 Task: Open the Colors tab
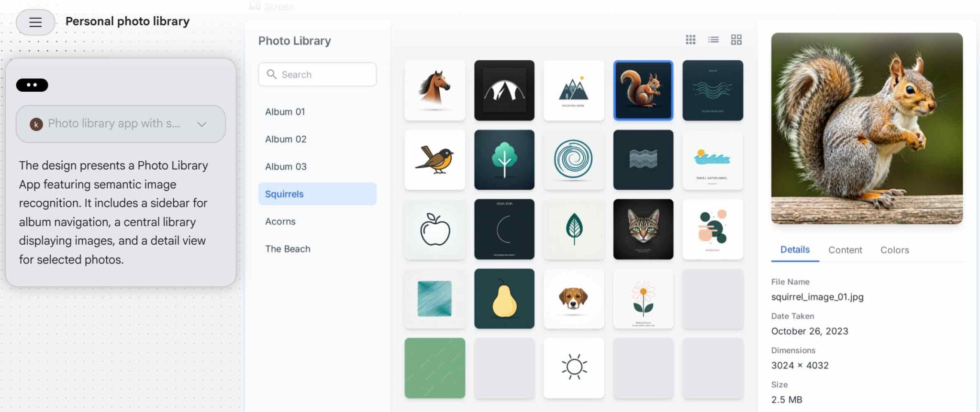[894, 250]
